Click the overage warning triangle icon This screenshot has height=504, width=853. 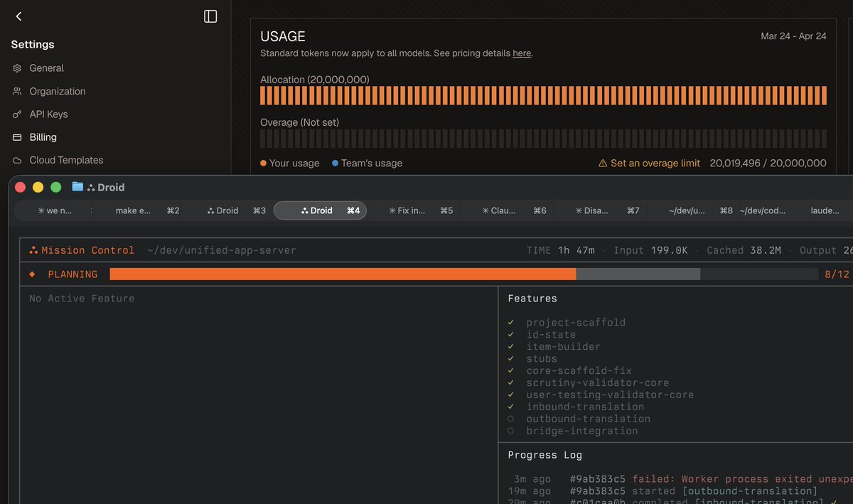point(603,163)
